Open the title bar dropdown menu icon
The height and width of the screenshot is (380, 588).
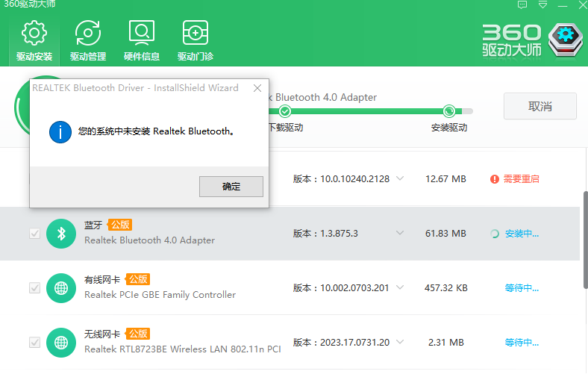point(542,4)
